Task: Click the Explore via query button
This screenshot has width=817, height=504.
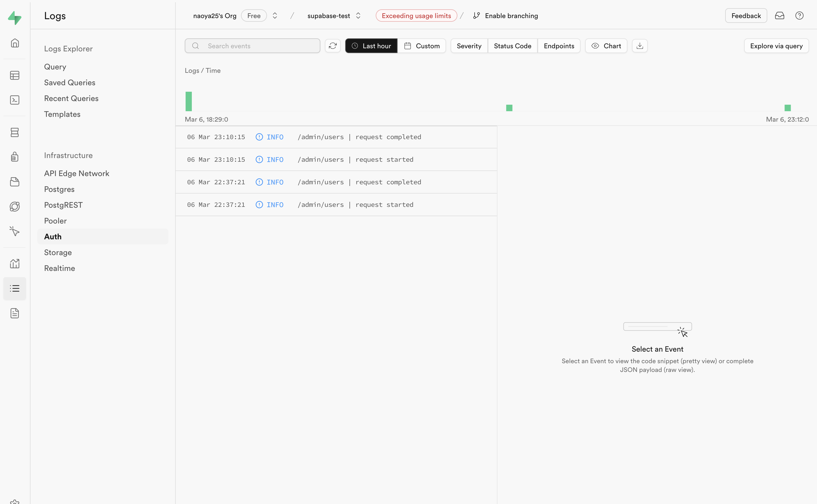Action: point(776,46)
